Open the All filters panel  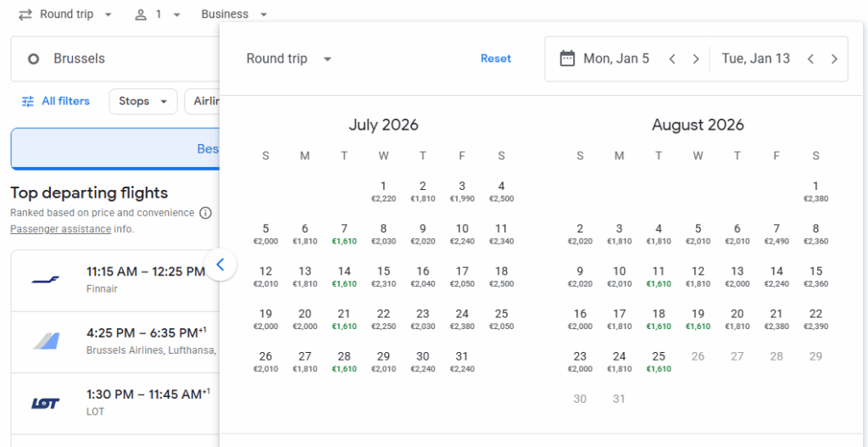(56, 101)
